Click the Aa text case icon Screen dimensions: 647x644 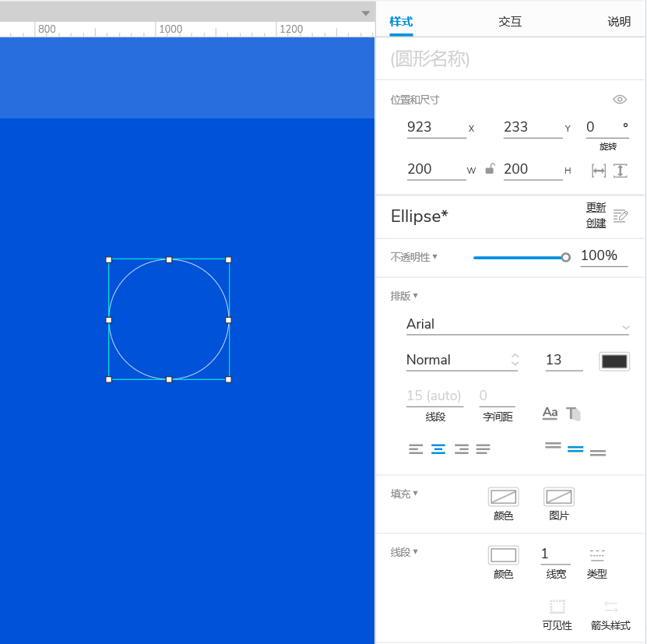click(550, 413)
